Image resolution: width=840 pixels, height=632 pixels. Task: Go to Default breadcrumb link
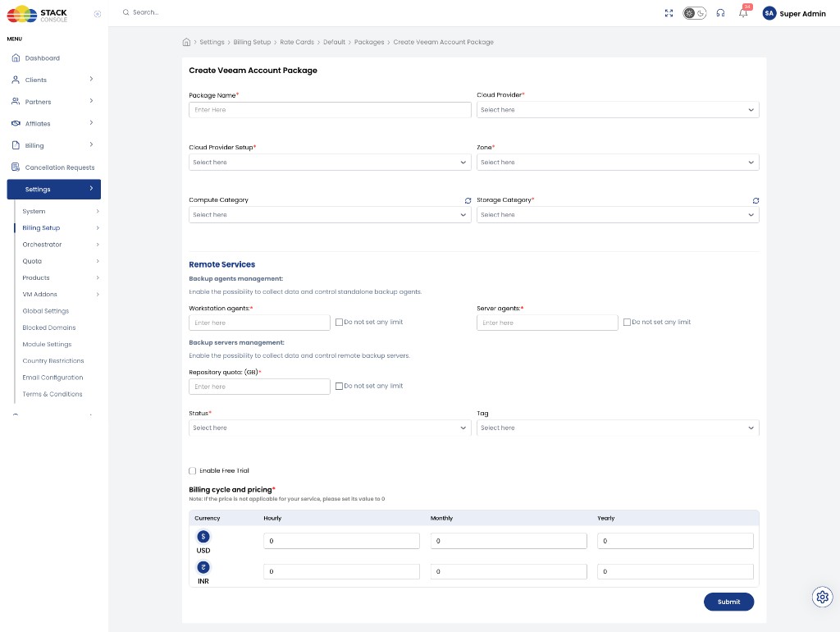coord(335,42)
